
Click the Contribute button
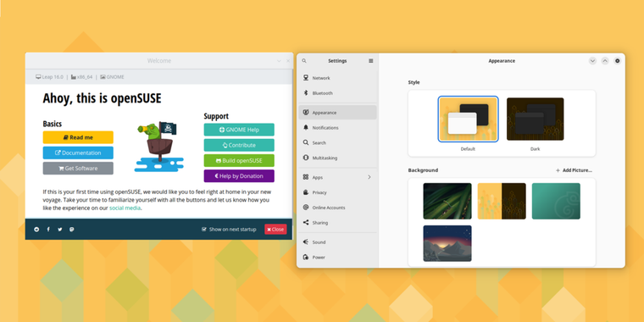[239, 145]
